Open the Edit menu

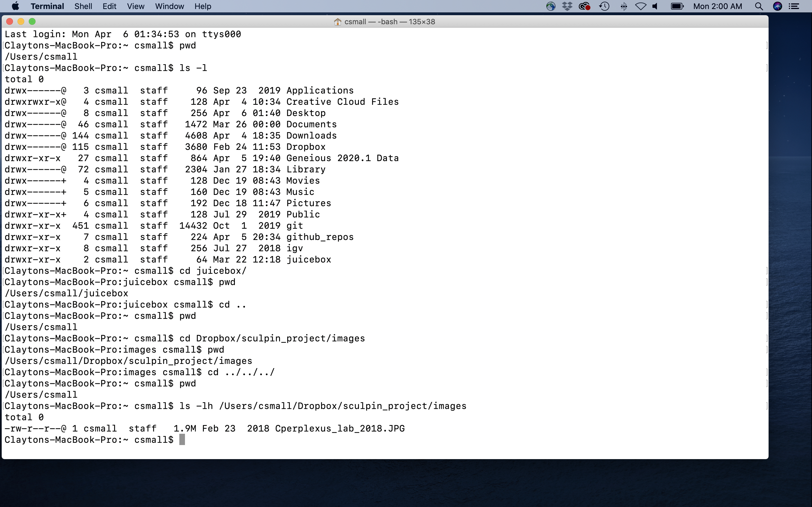[x=109, y=6]
